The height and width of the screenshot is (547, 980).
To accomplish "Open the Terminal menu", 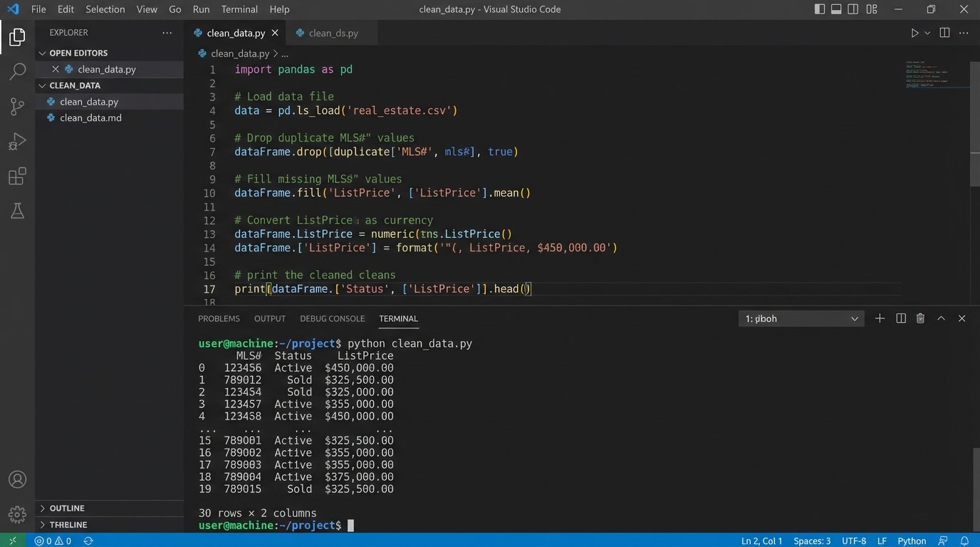I will point(239,9).
